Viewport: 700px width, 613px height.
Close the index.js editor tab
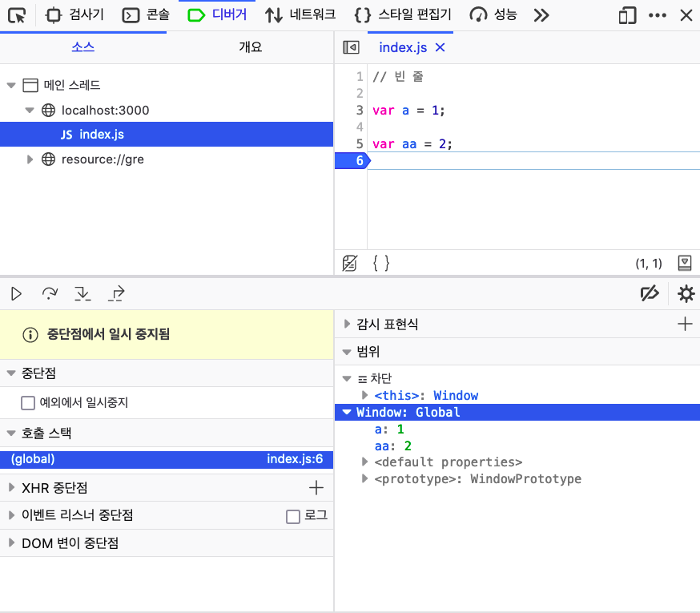pyautogui.click(x=441, y=47)
